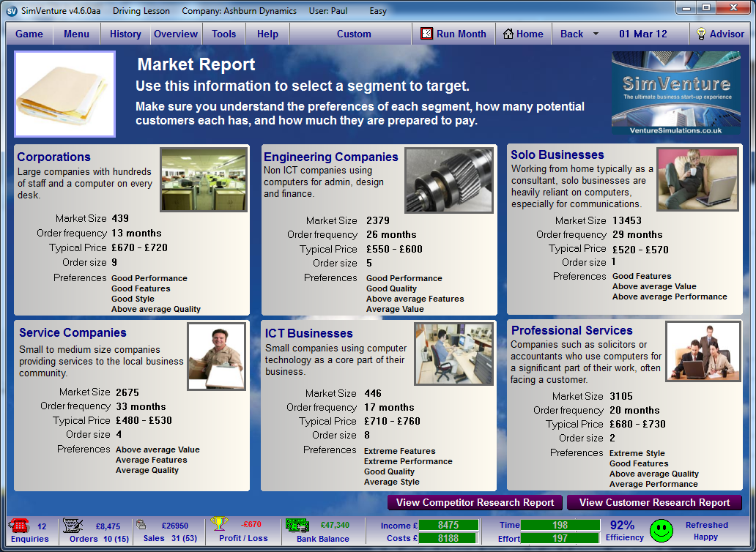
Task: Click the red telephone Enquiries icon
Action: (x=20, y=525)
